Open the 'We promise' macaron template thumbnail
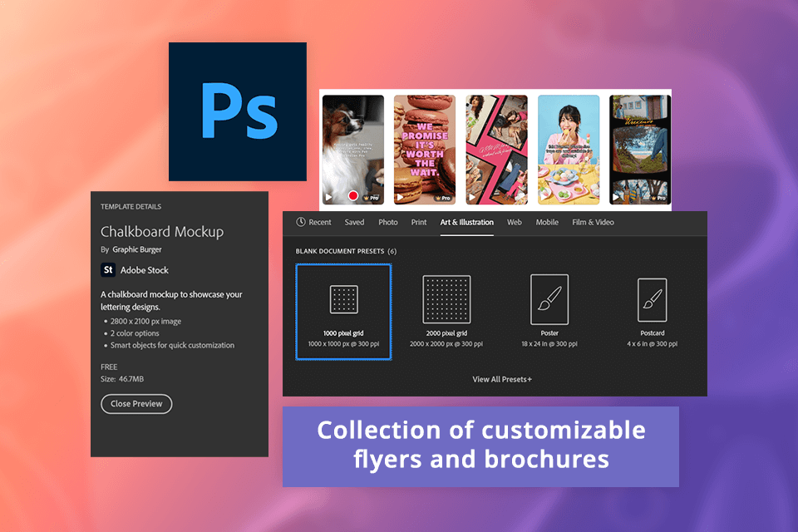This screenshot has width=798, height=532. 425,150
